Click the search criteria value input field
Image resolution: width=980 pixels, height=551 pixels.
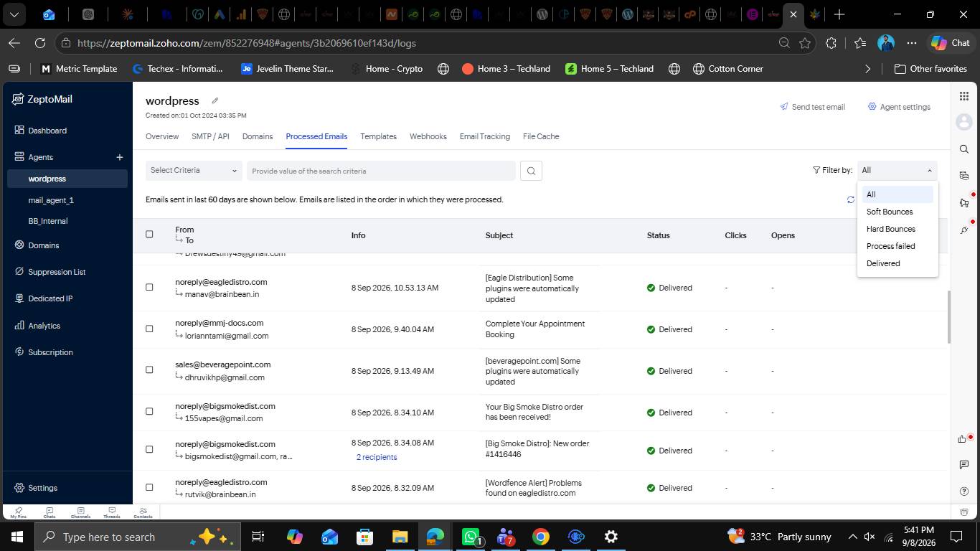point(381,171)
